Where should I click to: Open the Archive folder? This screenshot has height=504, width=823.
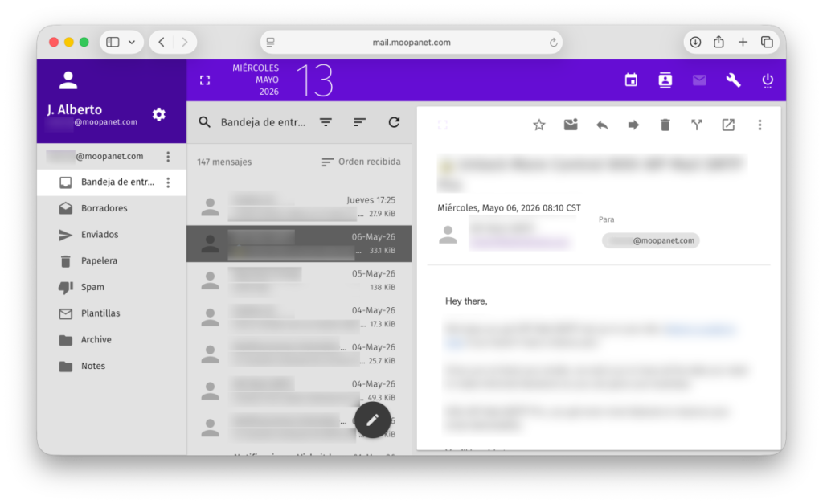111,340
